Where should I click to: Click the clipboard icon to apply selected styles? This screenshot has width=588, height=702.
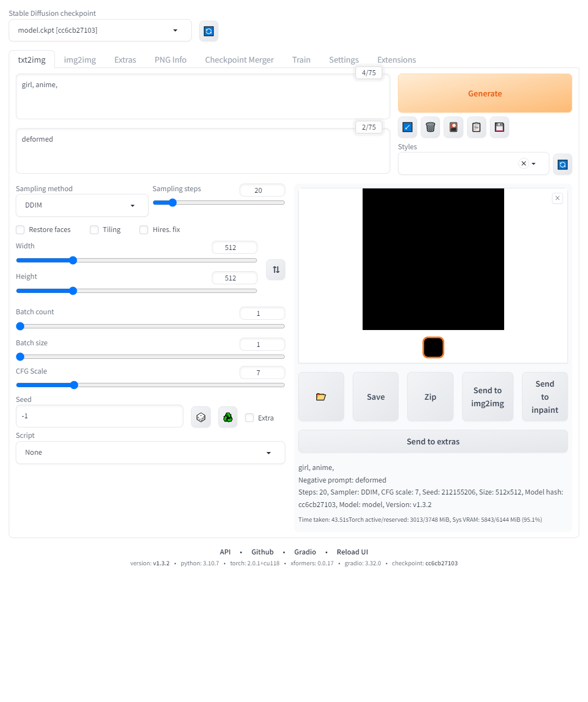(x=476, y=127)
